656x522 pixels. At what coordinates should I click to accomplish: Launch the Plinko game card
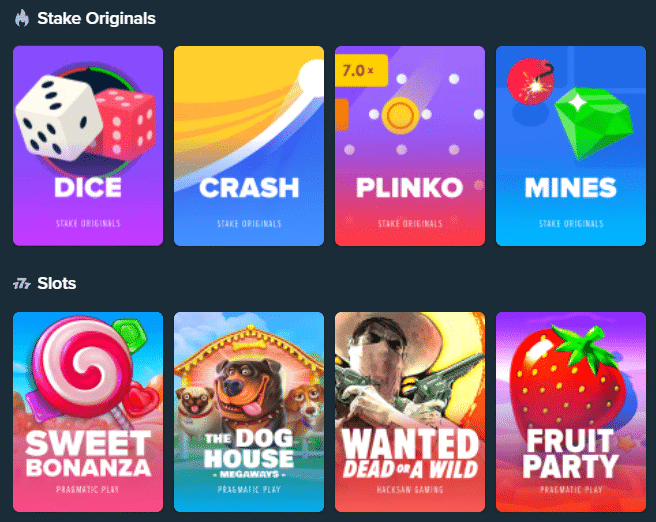(x=410, y=146)
